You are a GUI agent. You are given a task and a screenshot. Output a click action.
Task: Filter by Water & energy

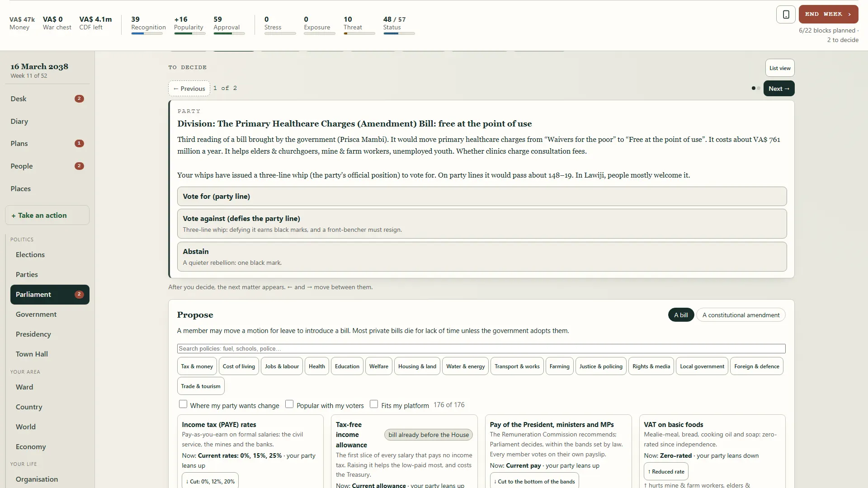[x=465, y=366]
